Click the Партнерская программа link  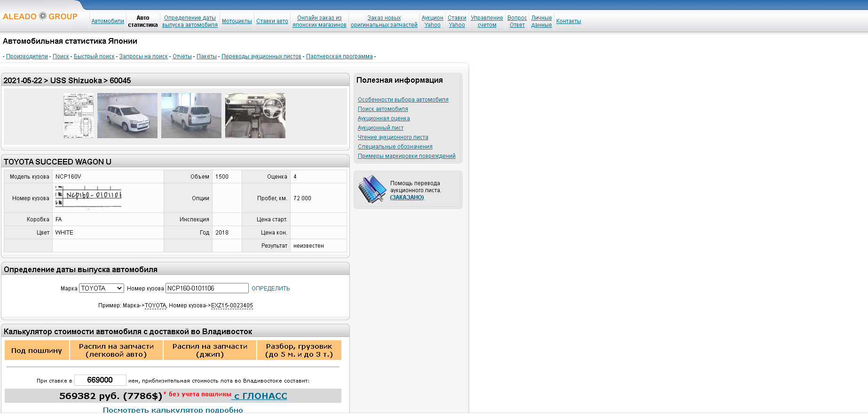(x=339, y=56)
